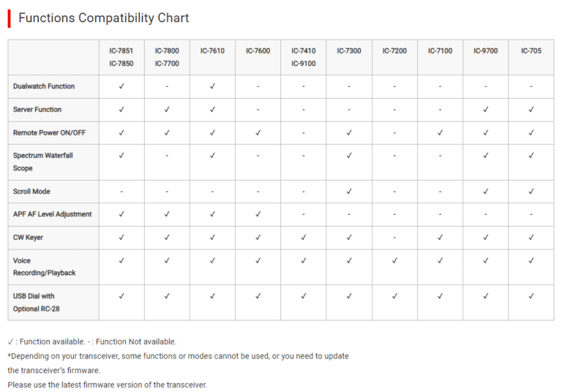Click Voice Recording/Playback checkmark for IC-7200

pyautogui.click(x=394, y=260)
